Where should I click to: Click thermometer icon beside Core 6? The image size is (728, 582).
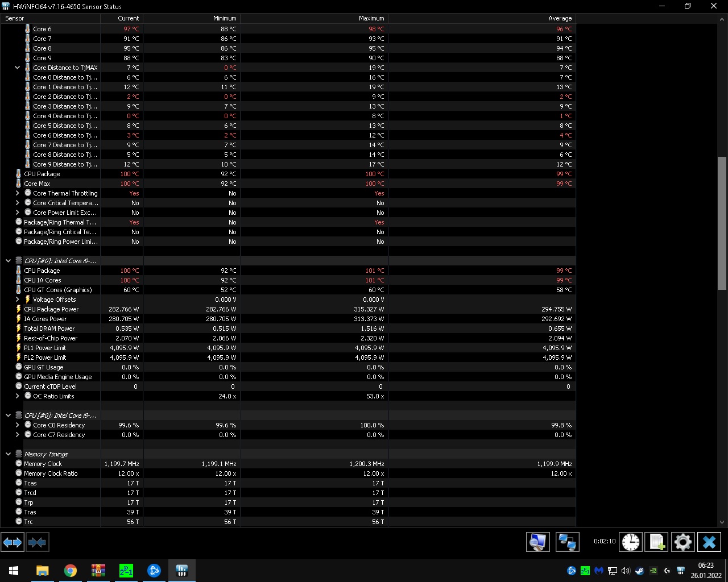[x=27, y=29]
